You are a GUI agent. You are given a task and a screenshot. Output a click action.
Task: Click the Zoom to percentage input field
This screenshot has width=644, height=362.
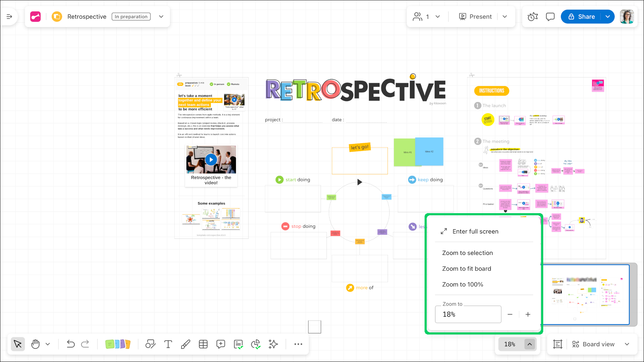[468, 315]
